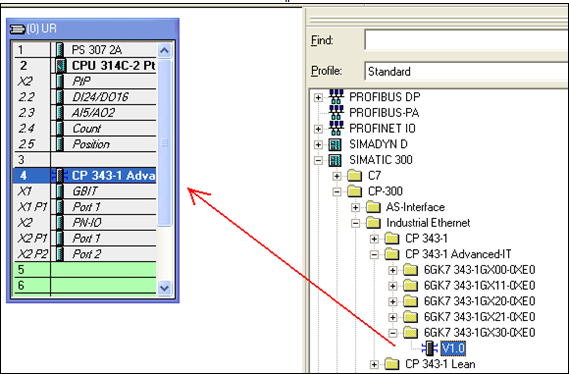Image resolution: width=569 pixels, height=374 pixels.
Task: Expand the 6GK7 343-1GX20-0XE0 node
Action: 393,301
